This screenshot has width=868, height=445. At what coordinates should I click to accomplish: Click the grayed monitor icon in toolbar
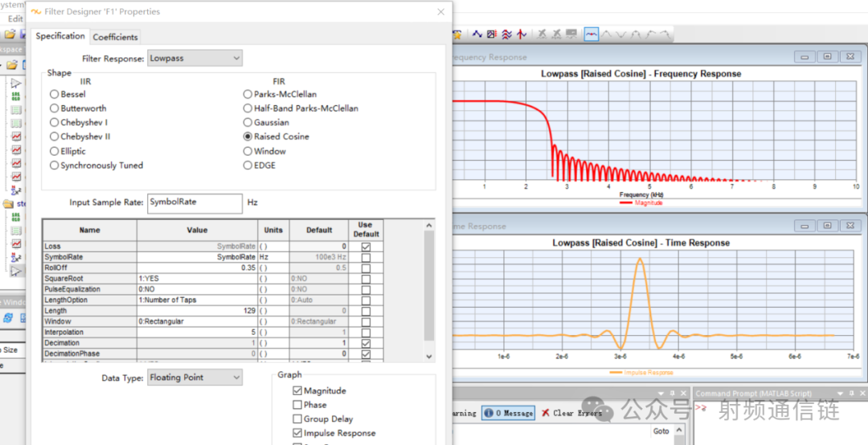pyautogui.click(x=571, y=35)
